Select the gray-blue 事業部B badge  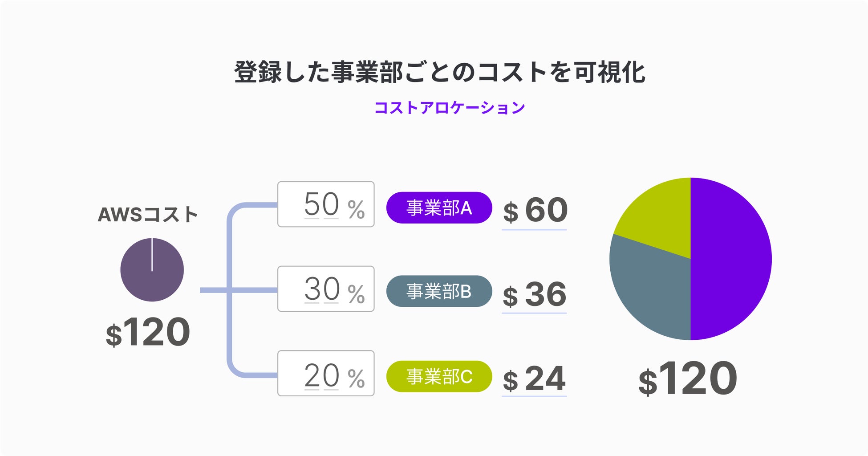tap(439, 292)
